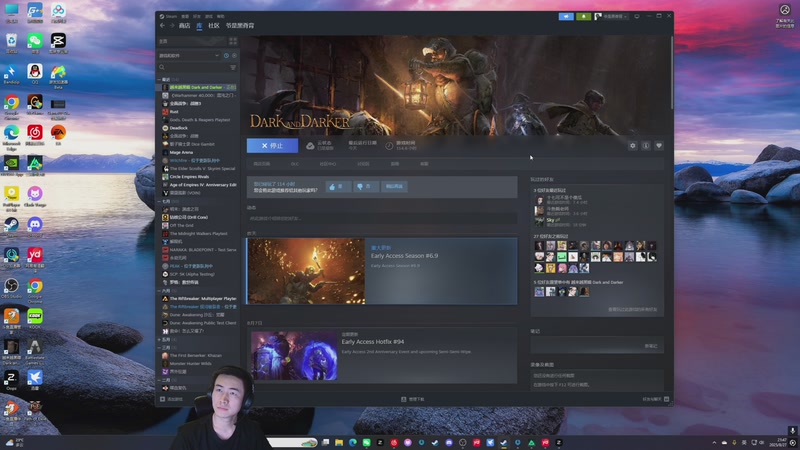Switch to the 库 (Library) tab

(x=199, y=26)
